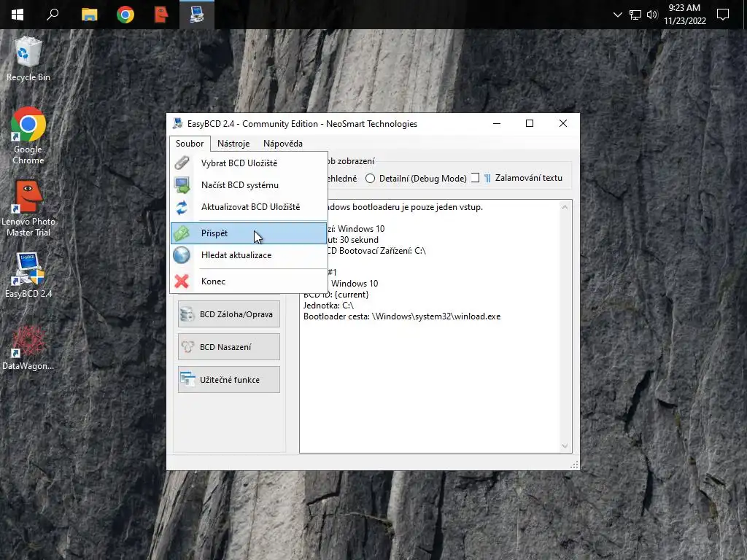The height and width of the screenshot is (560, 747).
Task: Open the Nástroje menu
Action: pyautogui.click(x=233, y=144)
